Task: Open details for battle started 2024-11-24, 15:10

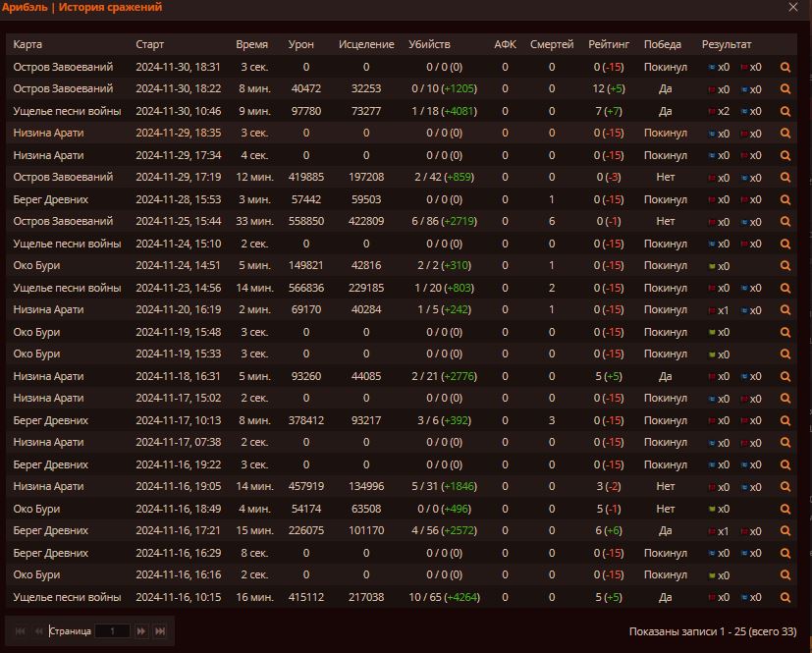Action: point(785,244)
